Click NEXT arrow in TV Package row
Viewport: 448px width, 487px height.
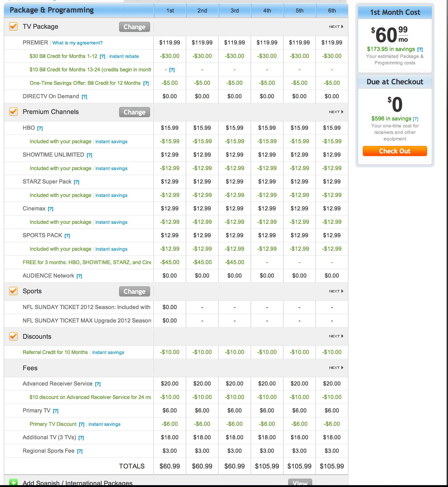click(x=336, y=27)
